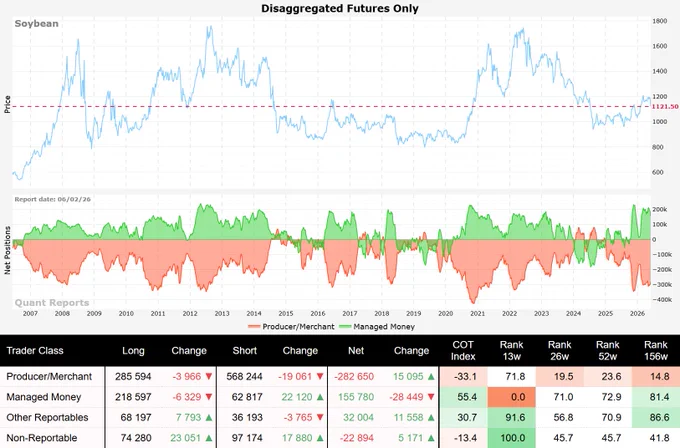
Task: Click Producer/Merchant long value 285 594
Action: 133,376
